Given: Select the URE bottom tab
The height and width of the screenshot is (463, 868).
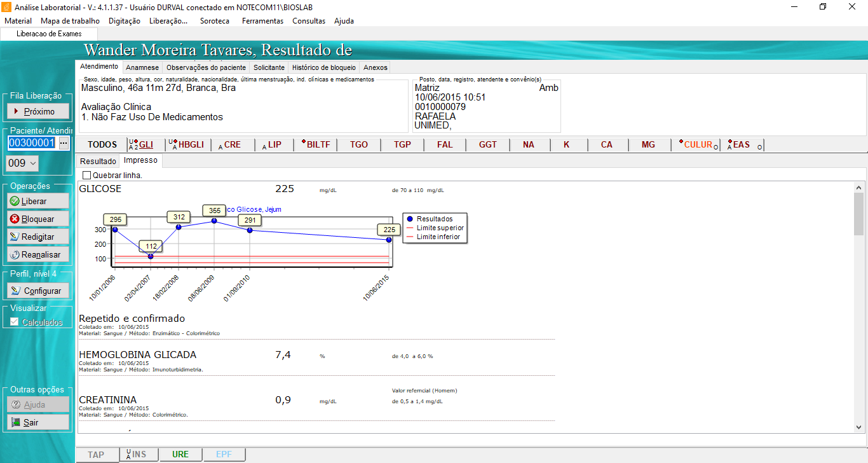Looking at the screenshot, I should pyautogui.click(x=180, y=455).
